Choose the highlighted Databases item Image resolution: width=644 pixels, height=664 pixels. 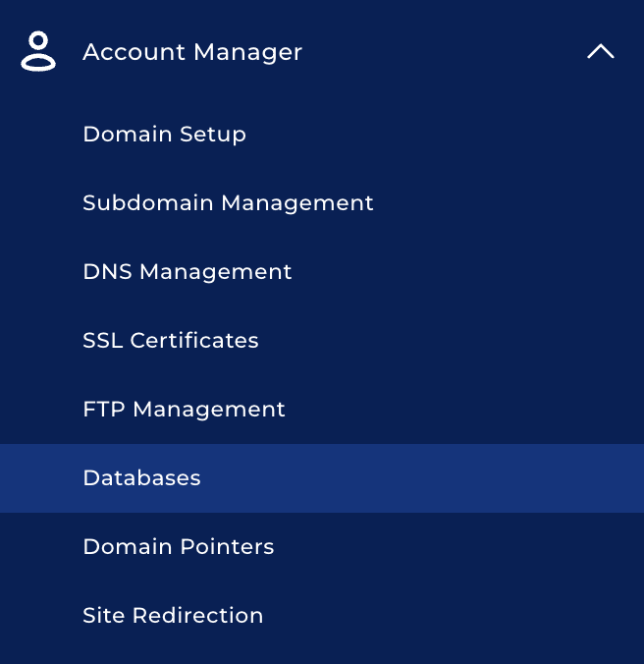322,478
